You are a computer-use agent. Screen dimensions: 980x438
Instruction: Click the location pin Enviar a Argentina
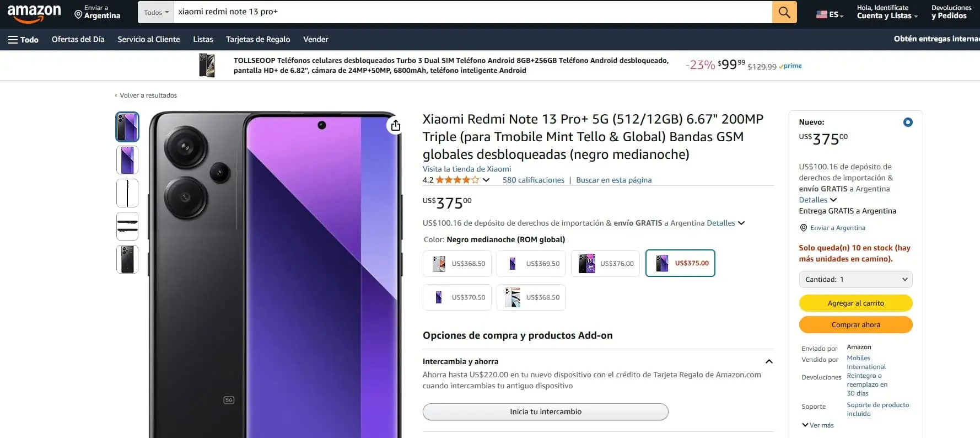tap(98, 12)
